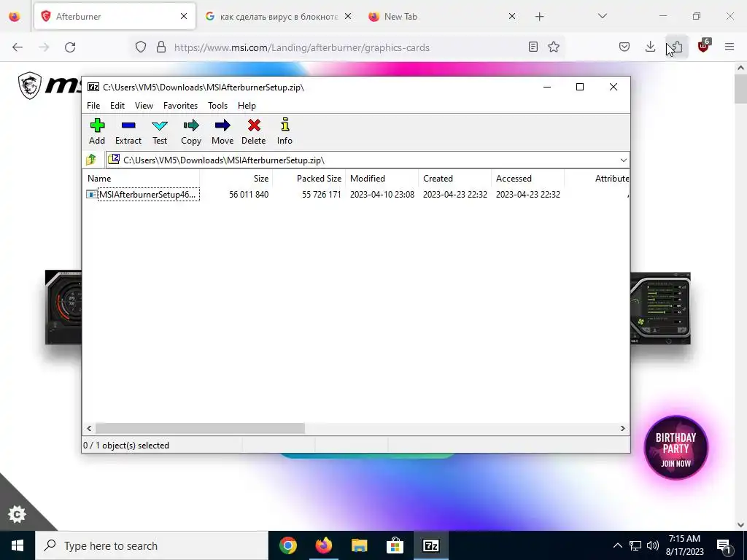
Task: Click the right scroll arrow in 7-Zip
Action: (x=623, y=429)
